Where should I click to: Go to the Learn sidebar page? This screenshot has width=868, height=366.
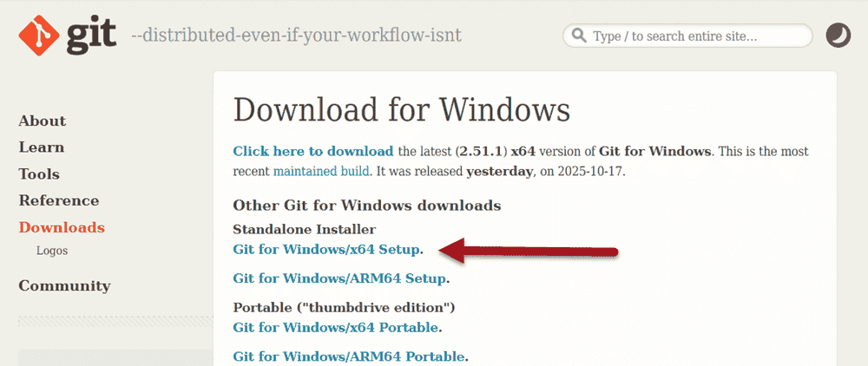tap(41, 147)
